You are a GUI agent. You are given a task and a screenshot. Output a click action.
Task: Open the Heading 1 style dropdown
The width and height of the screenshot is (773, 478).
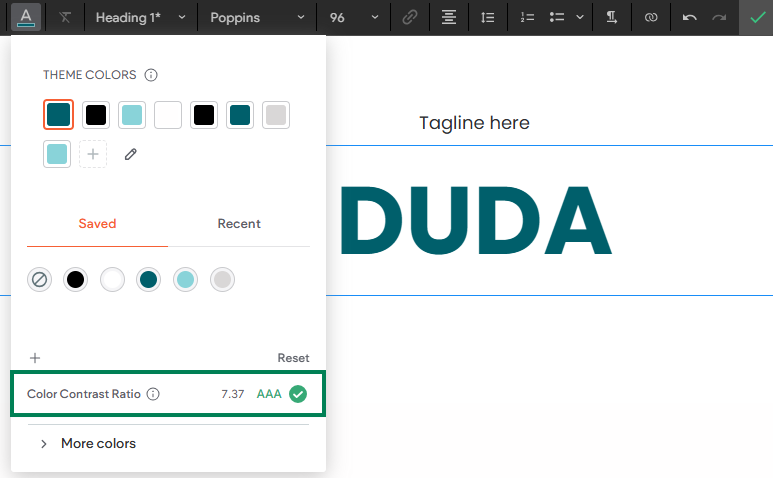pyautogui.click(x=141, y=18)
